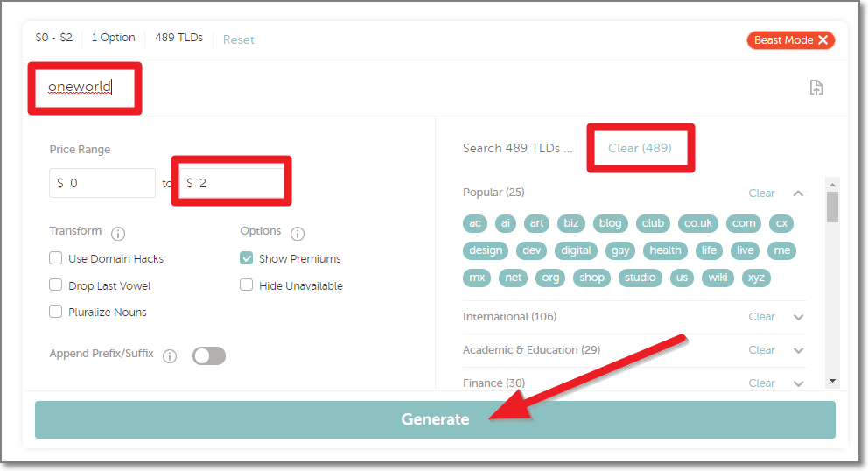
Task: Open Options info tooltip icon
Action: (297, 234)
